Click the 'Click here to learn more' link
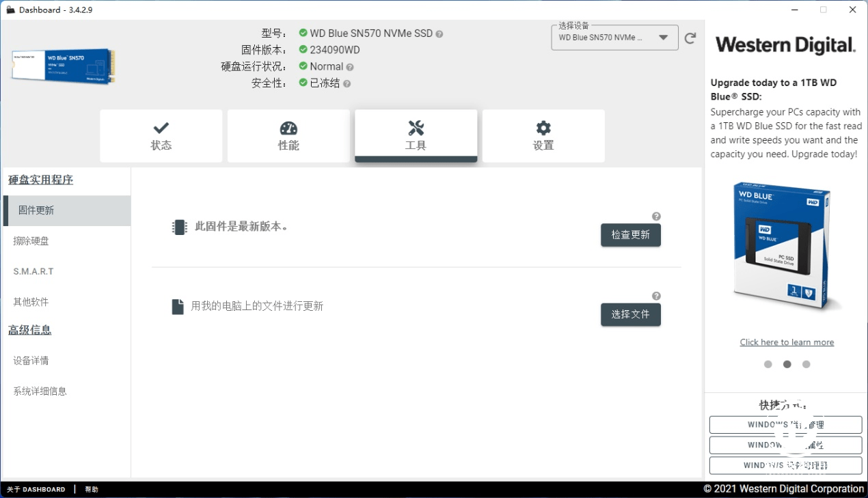 click(x=787, y=342)
